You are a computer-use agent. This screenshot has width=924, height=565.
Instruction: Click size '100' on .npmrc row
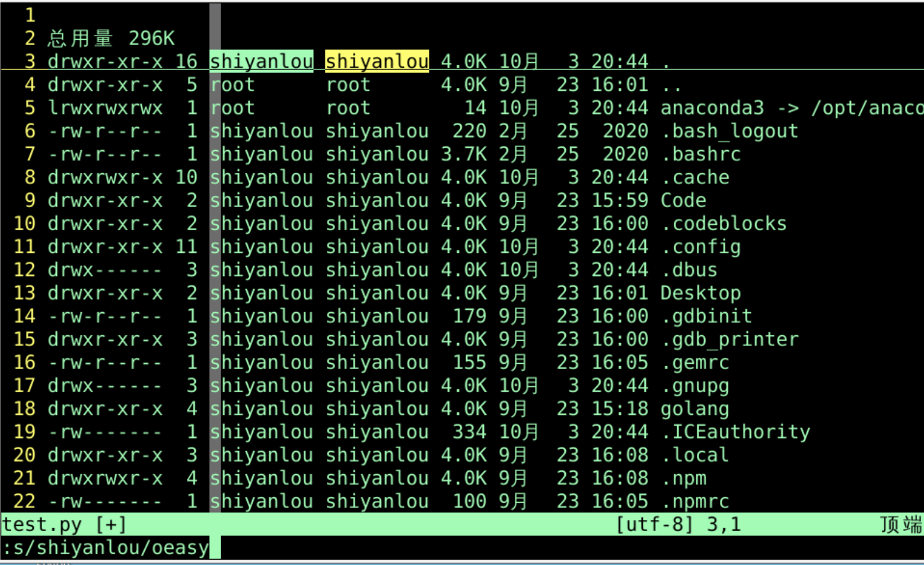(x=470, y=501)
